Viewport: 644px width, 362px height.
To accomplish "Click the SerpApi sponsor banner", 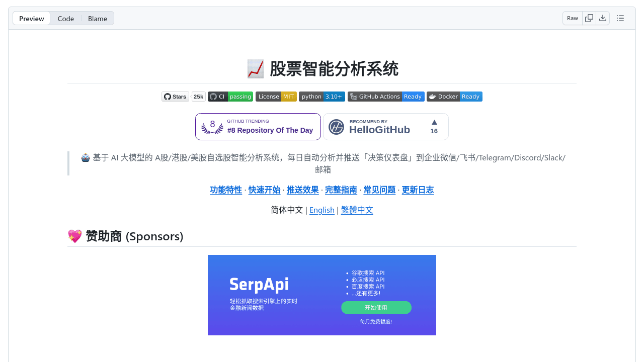I will click(x=322, y=295).
